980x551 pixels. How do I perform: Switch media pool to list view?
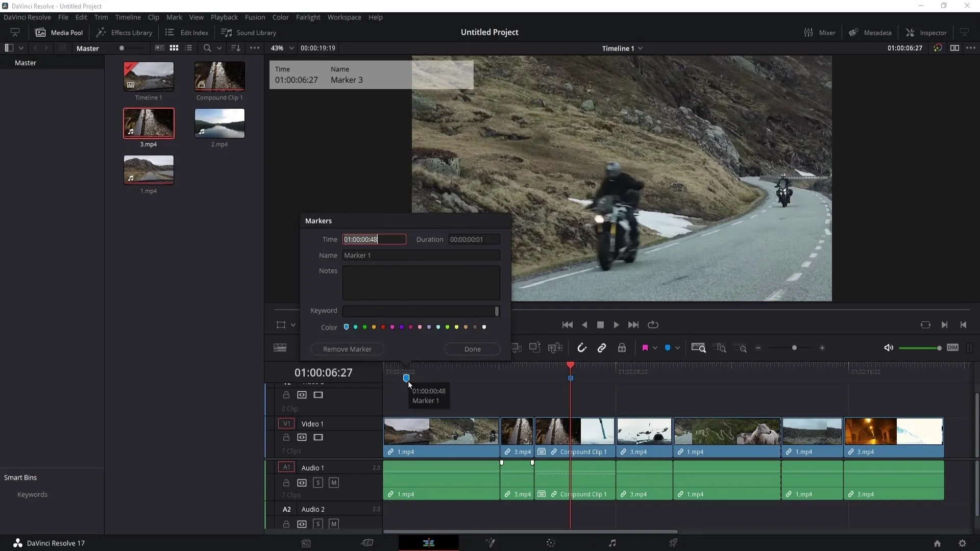tap(188, 48)
